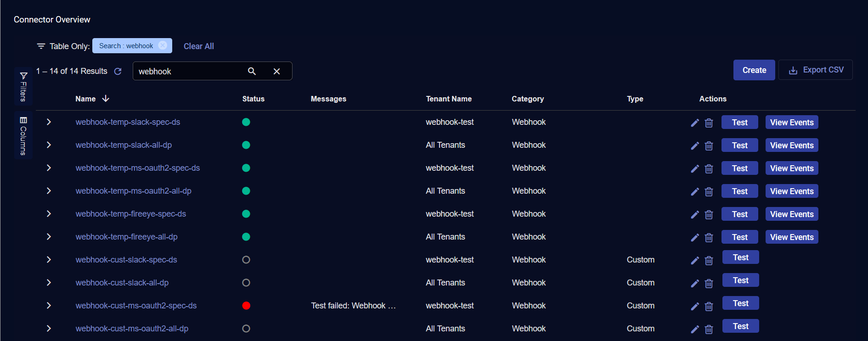Edit the webhook-temp-ms-oauth2-all-dp connector

coord(695,191)
